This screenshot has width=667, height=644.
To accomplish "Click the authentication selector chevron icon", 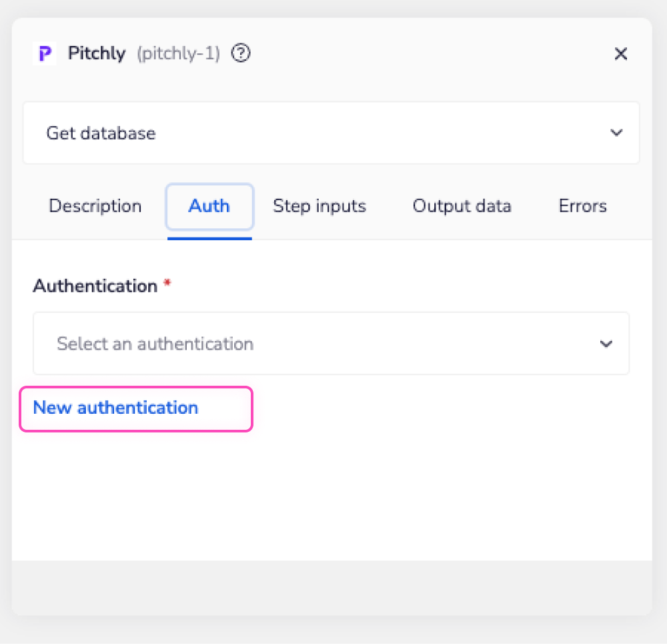I will coord(606,344).
